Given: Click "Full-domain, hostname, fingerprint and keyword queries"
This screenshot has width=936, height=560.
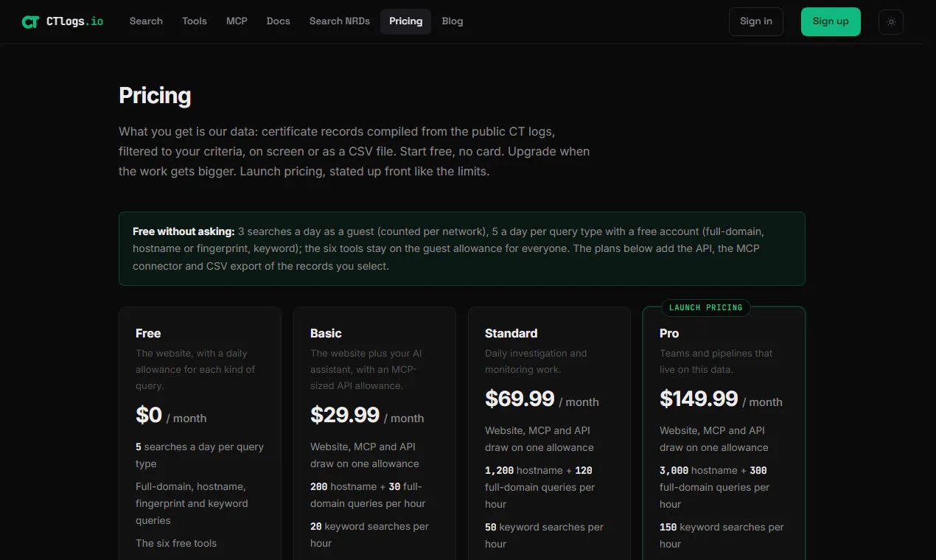Looking at the screenshot, I should (192, 503).
